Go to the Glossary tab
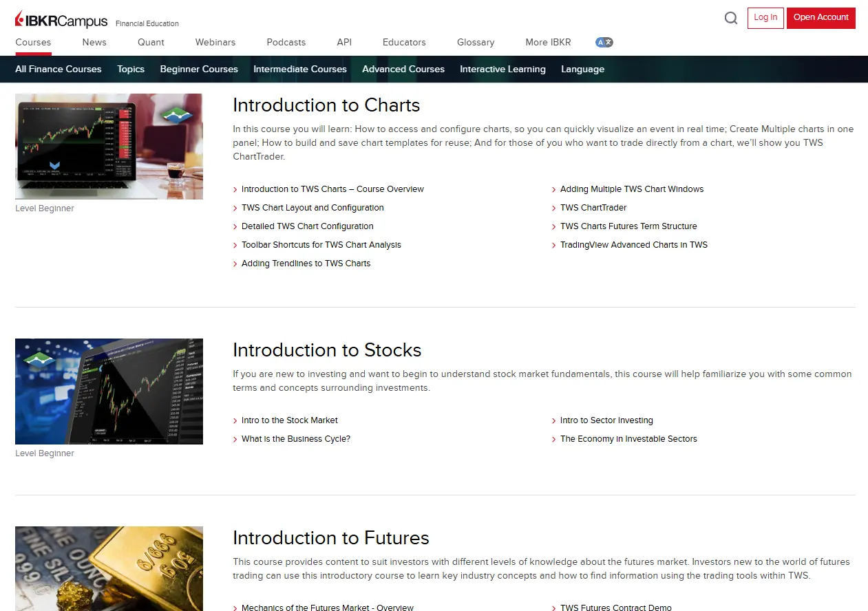Viewport: 868px width, 611px height. point(476,42)
